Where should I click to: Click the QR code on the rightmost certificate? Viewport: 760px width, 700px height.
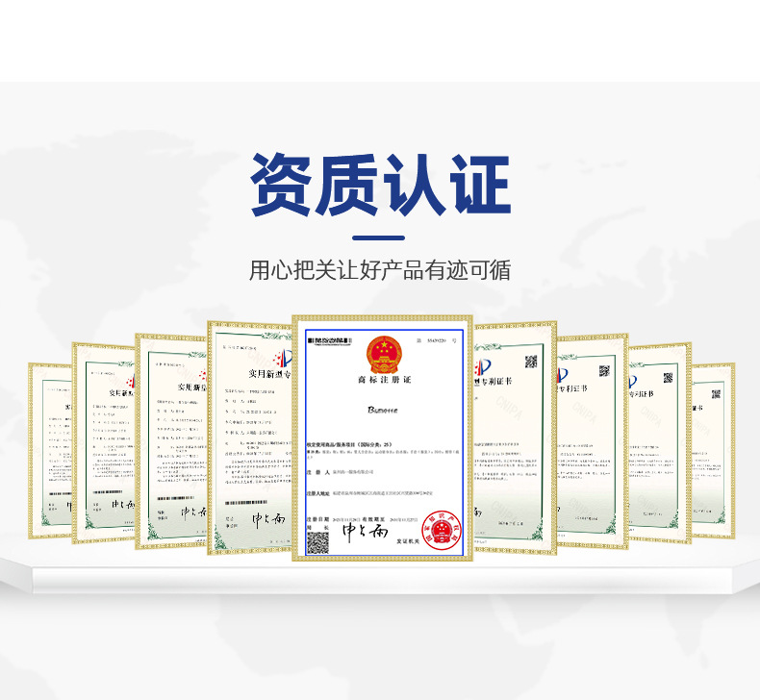point(717,393)
